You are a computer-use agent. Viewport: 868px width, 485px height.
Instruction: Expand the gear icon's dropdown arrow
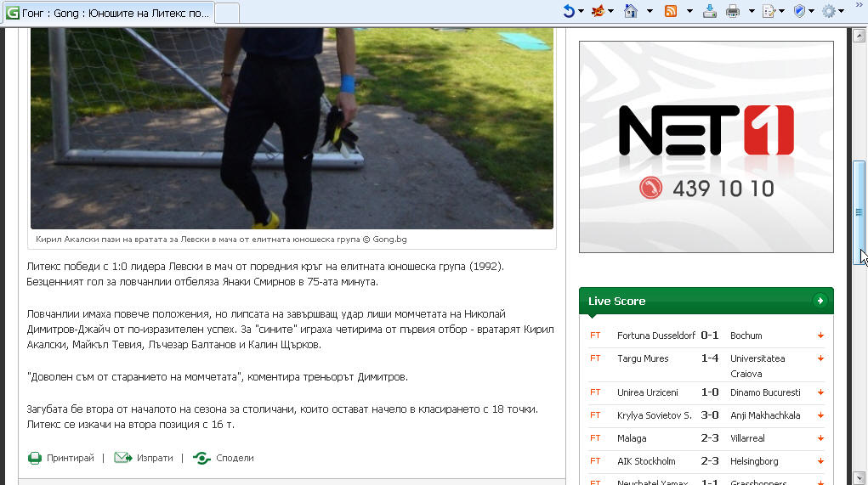point(841,11)
